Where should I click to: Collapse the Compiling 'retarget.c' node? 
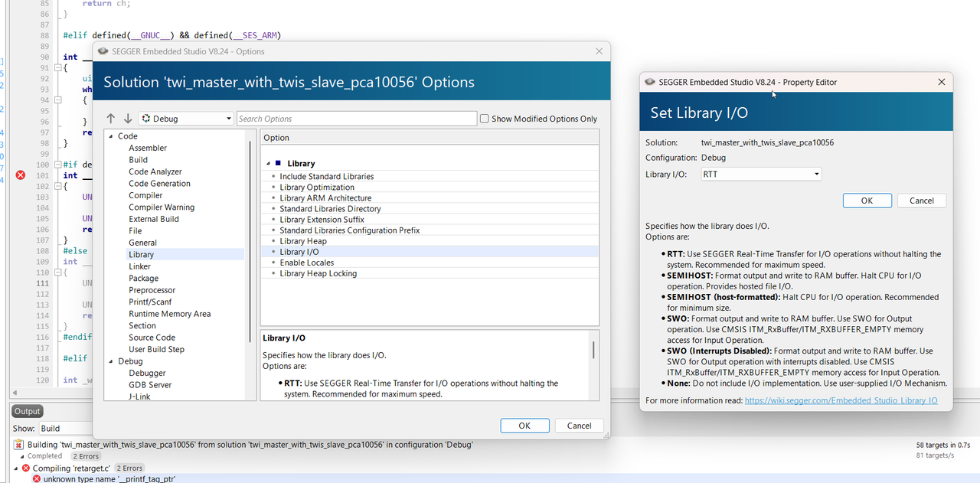tap(16, 468)
